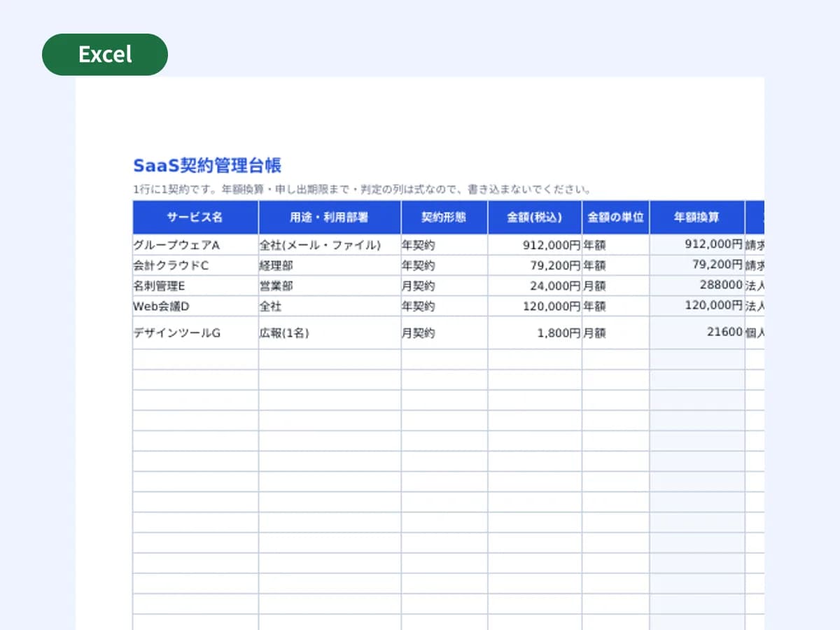Click the グループウェアA service cell
840x630 pixels.
pos(195,245)
